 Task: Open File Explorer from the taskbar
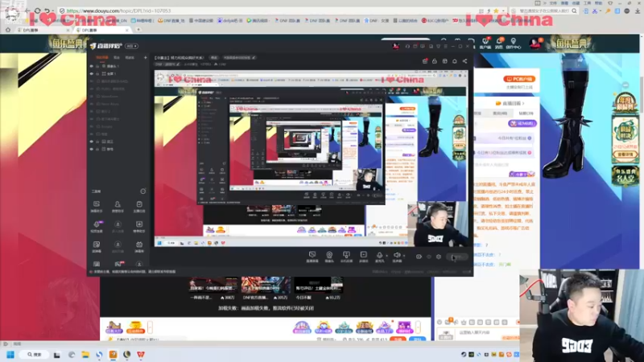coord(85,354)
